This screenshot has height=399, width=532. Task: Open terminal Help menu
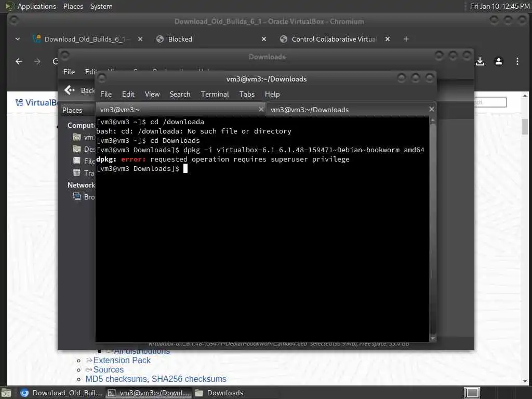tap(272, 95)
